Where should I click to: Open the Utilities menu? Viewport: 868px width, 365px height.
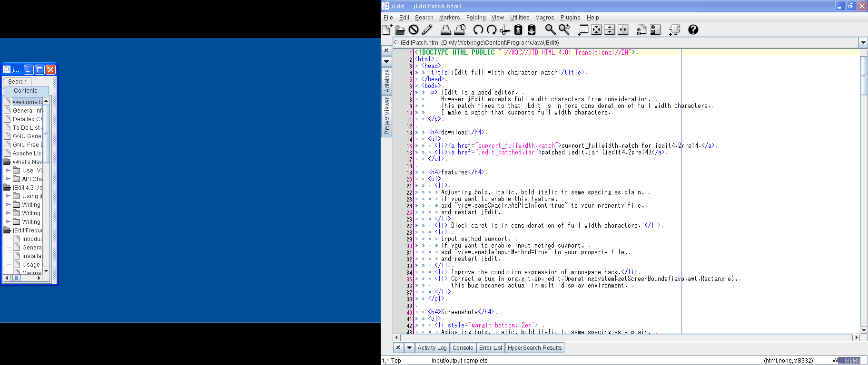click(520, 18)
